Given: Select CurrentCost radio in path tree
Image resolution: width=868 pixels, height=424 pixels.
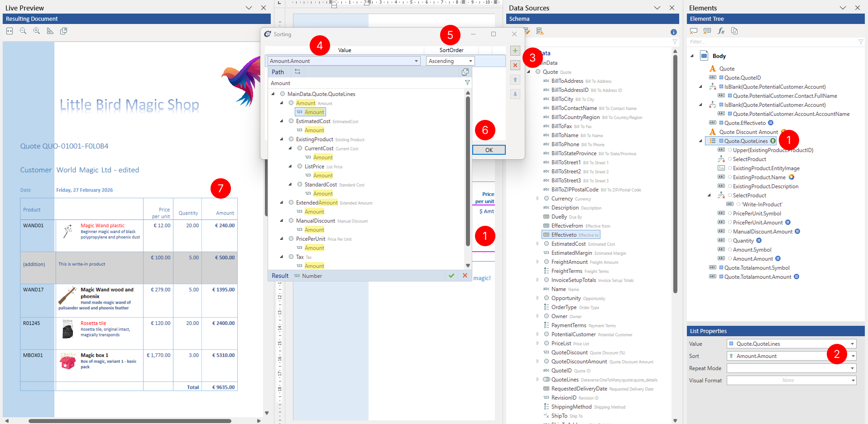Looking at the screenshot, I should (x=300, y=148).
